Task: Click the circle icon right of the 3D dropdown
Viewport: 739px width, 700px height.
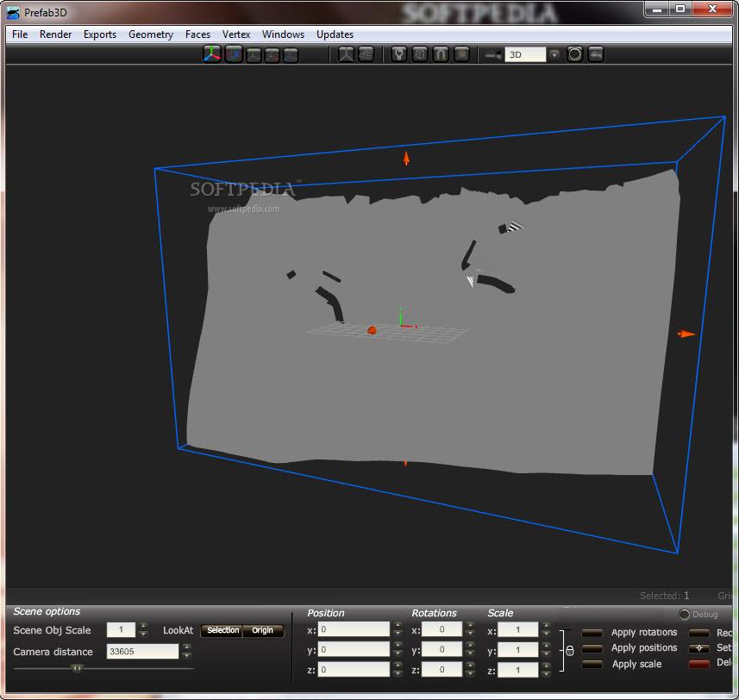Action: pyautogui.click(x=573, y=53)
